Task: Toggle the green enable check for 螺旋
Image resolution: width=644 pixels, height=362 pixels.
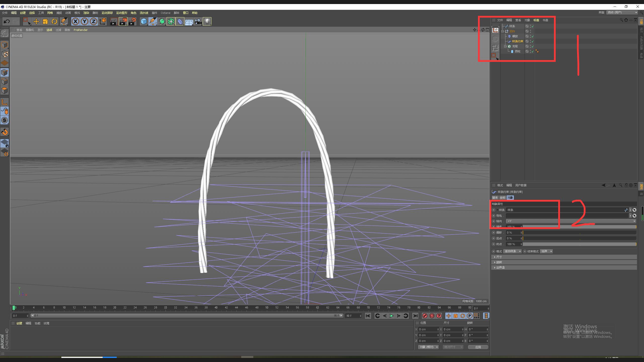Action: pos(533,36)
